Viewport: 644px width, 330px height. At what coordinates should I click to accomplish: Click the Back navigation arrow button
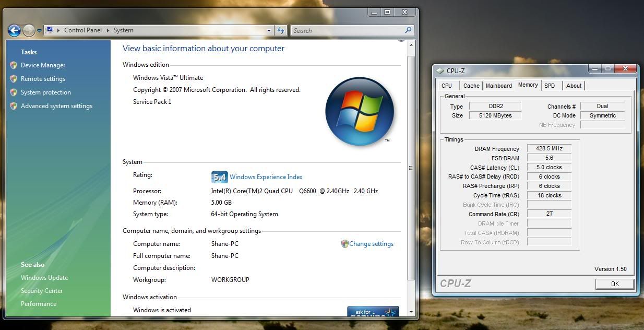point(14,31)
